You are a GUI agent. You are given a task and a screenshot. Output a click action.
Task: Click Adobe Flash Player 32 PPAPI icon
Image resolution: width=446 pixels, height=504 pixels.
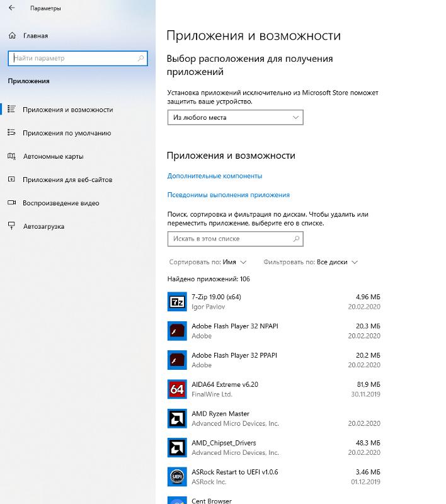(x=177, y=360)
